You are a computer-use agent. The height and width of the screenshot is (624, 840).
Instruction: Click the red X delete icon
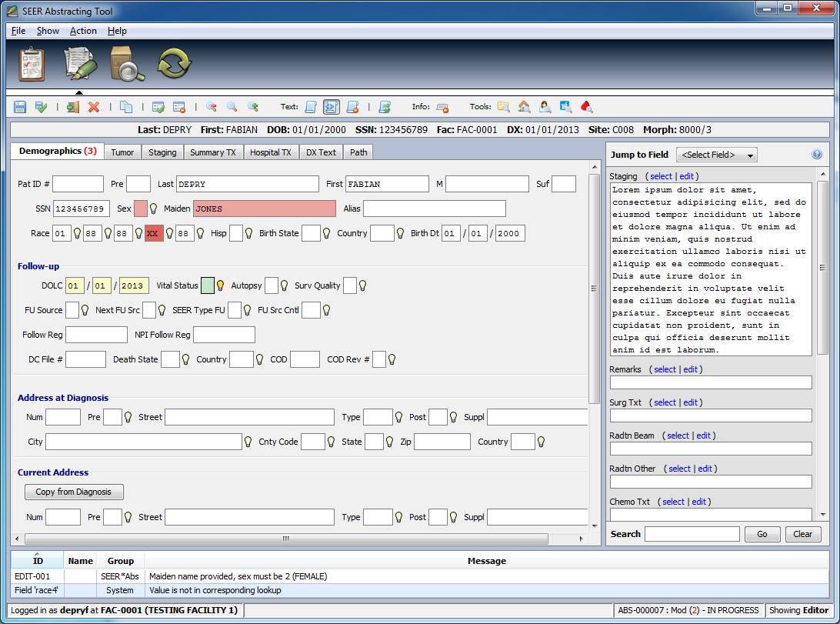pos(94,107)
